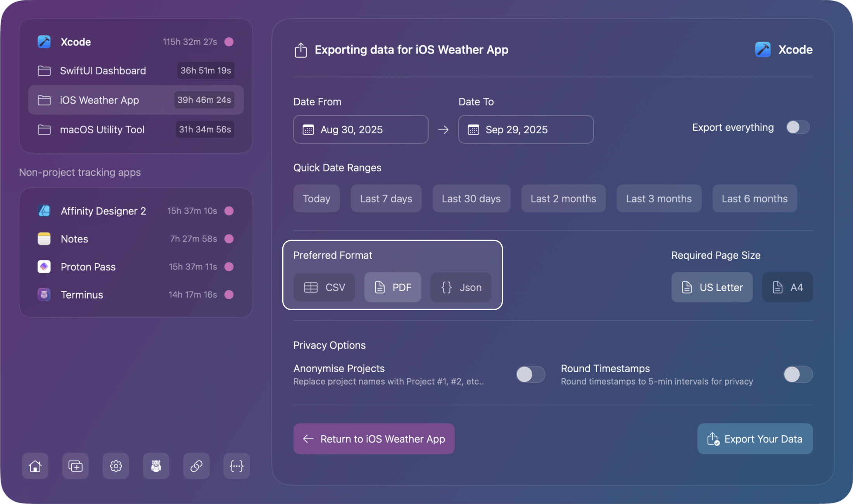The height and width of the screenshot is (504, 853).
Task: Click the pink status dot beside Affinity Designer 2
Action: [x=229, y=211]
